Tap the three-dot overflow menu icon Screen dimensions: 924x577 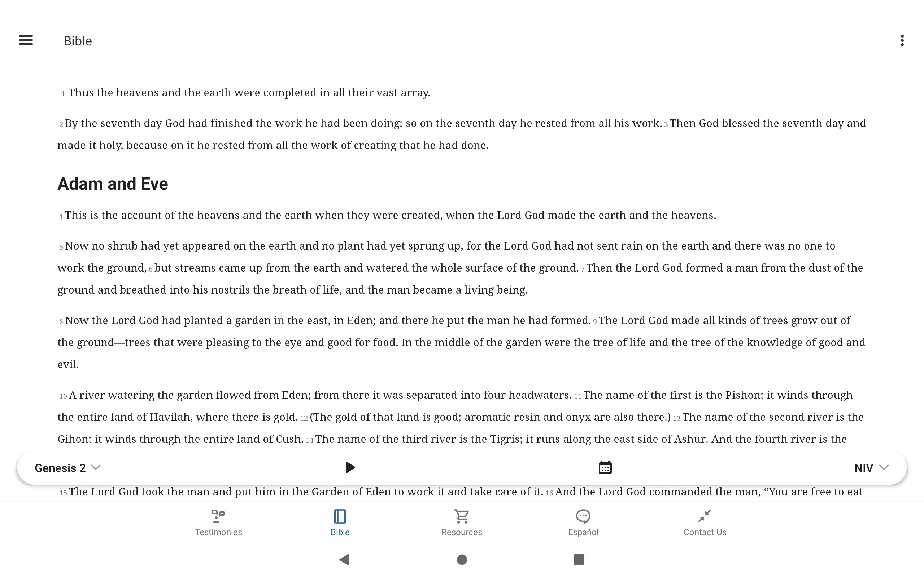[902, 40]
